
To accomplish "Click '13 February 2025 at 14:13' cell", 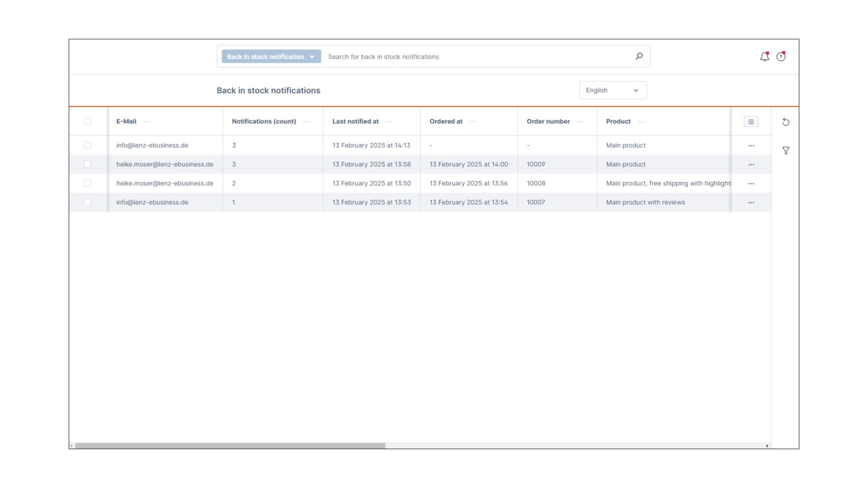I will pyautogui.click(x=371, y=145).
